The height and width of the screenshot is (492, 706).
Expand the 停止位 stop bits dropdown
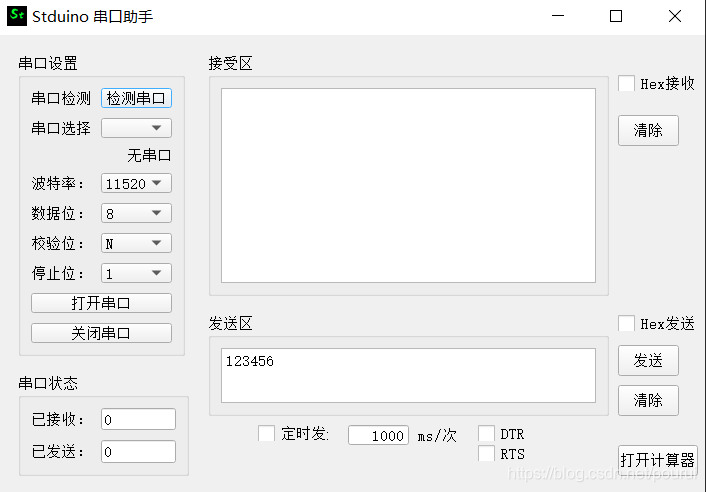pos(136,273)
